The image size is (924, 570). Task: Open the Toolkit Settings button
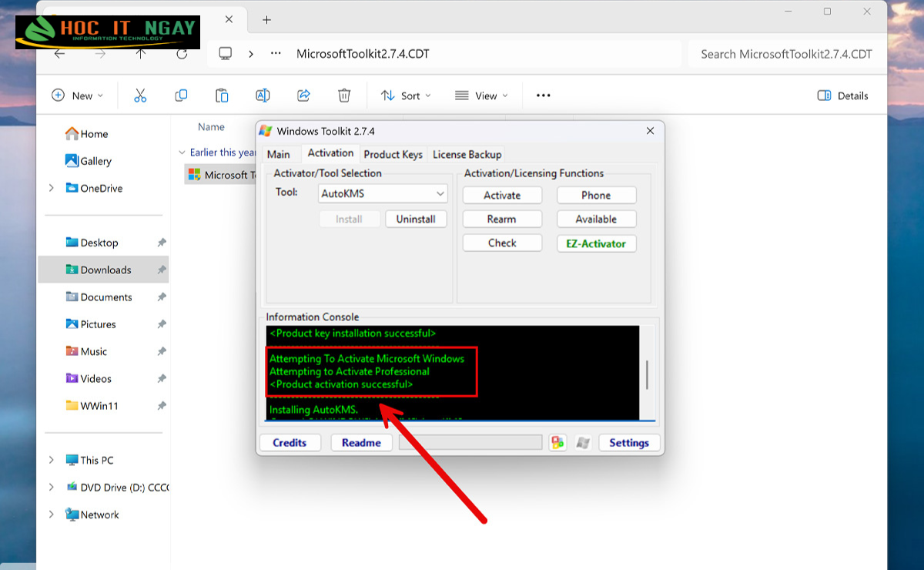[629, 443]
